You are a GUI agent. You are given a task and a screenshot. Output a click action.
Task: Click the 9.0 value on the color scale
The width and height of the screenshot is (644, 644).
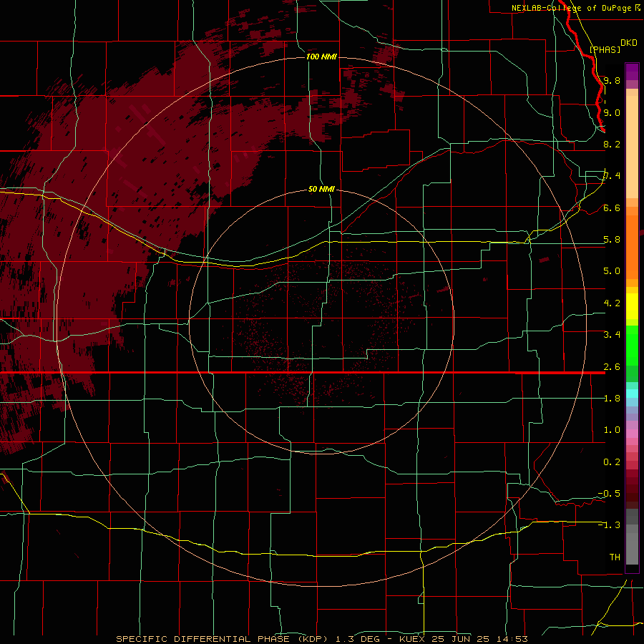tap(612, 112)
